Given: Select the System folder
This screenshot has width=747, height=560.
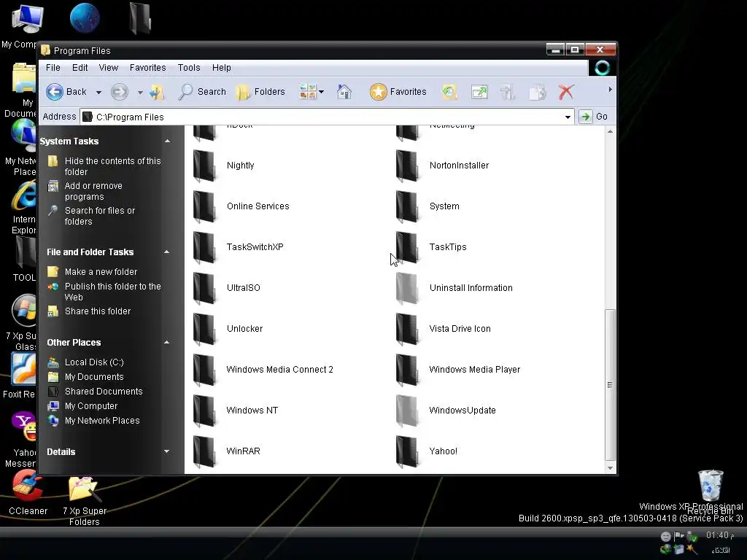Looking at the screenshot, I should tap(427, 206).
